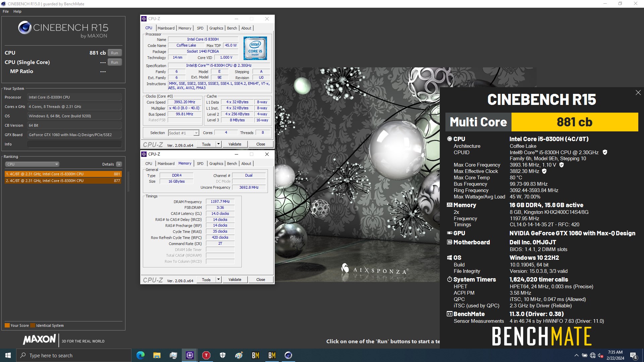
Task: Click the taskbar computer monitor app icon
Action: tap(173, 355)
